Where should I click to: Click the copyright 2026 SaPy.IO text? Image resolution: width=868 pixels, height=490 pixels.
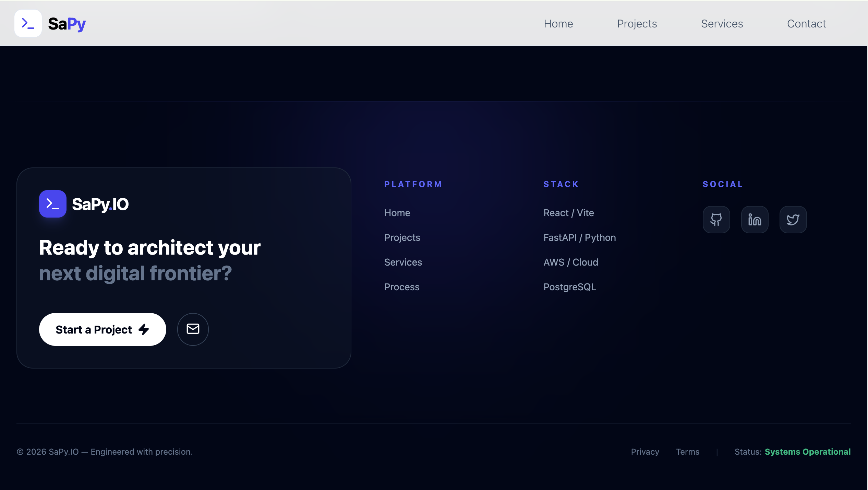point(105,452)
